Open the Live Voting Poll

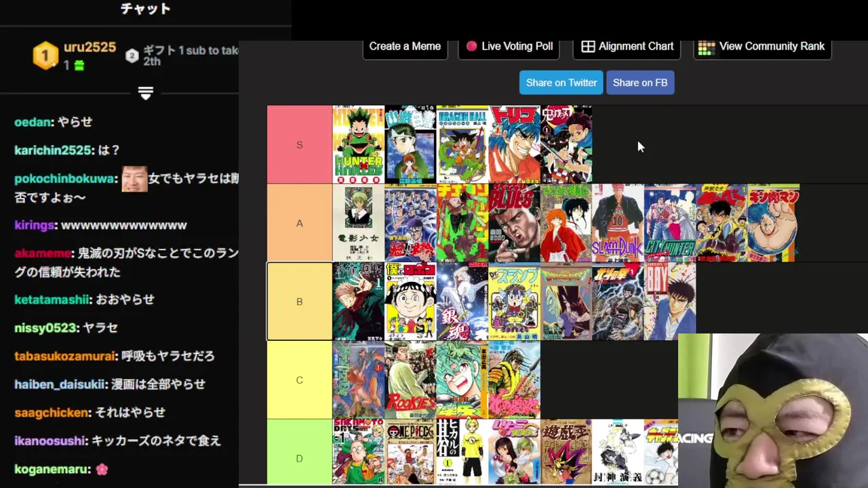coord(509,47)
